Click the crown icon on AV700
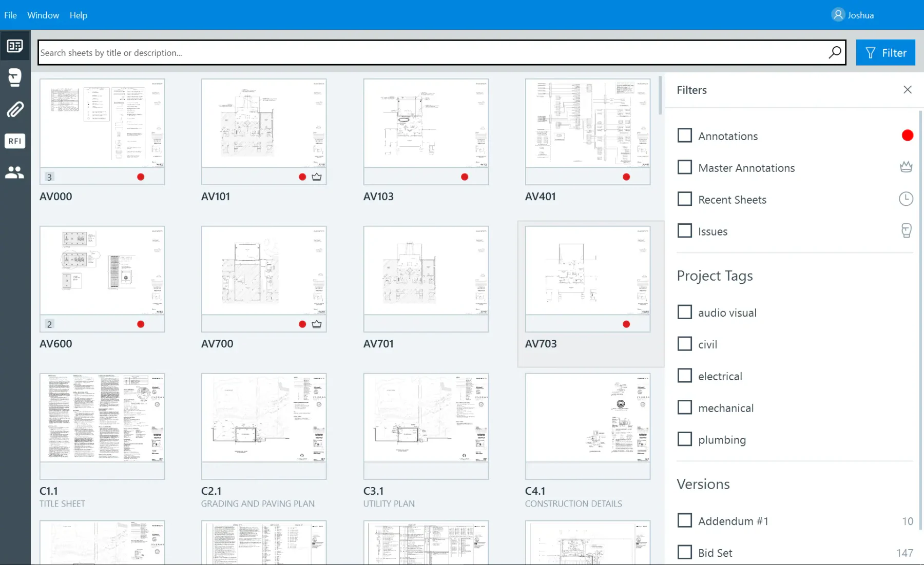924x565 pixels. [x=317, y=324]
